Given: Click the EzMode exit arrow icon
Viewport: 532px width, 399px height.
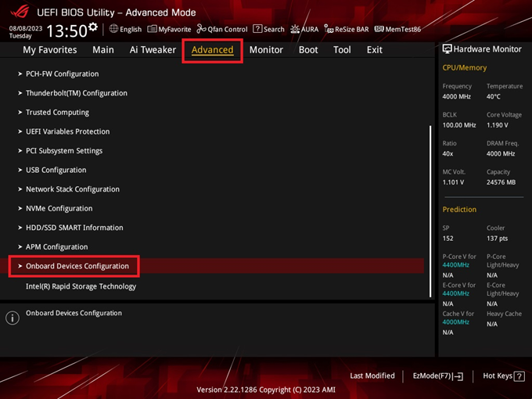Looking at the screenshot, I should 458,376.
